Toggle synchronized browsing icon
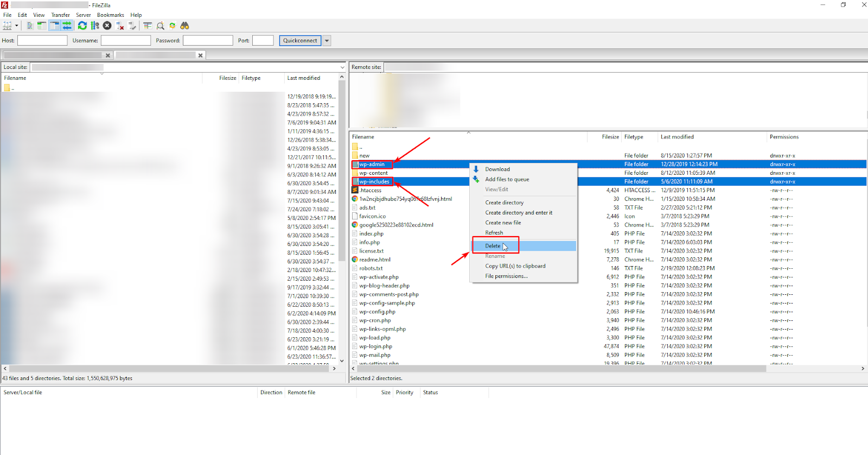 pos(173,26)
